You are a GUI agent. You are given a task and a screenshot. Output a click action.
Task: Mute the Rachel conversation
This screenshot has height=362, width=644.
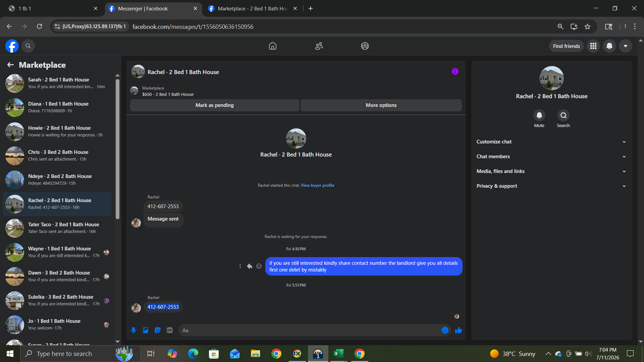click(539, 115)
